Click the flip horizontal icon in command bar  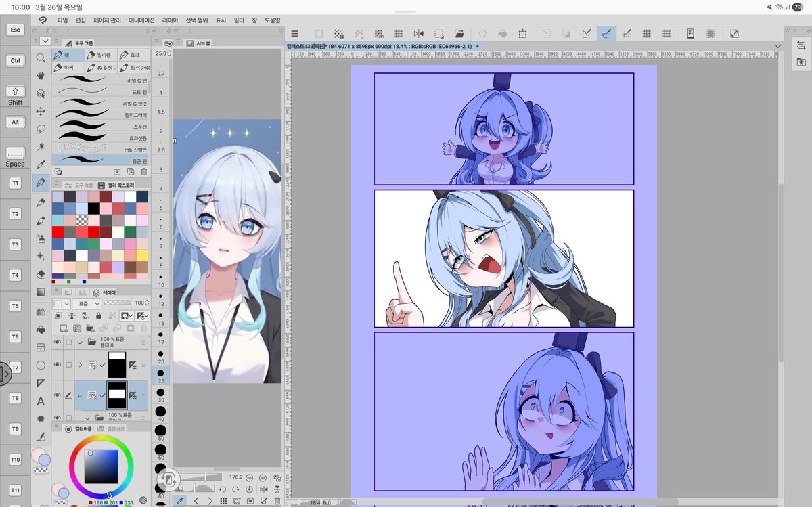point(419,33)
